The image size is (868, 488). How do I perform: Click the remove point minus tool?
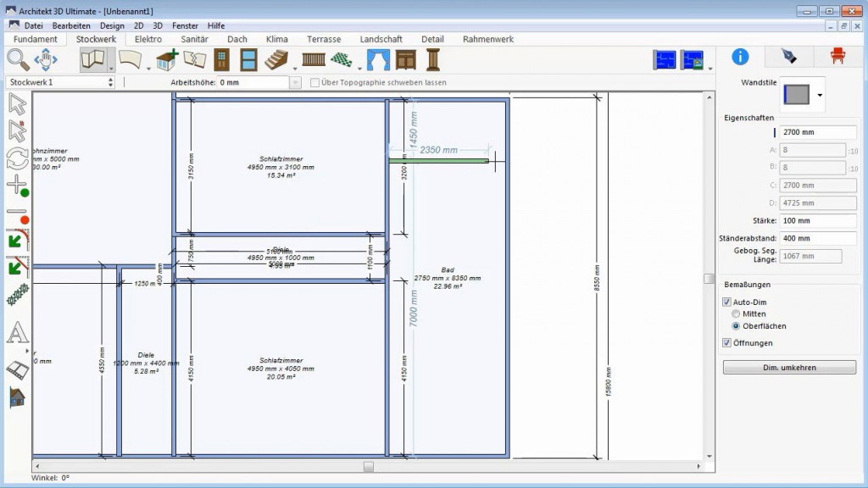coord(18,215)
